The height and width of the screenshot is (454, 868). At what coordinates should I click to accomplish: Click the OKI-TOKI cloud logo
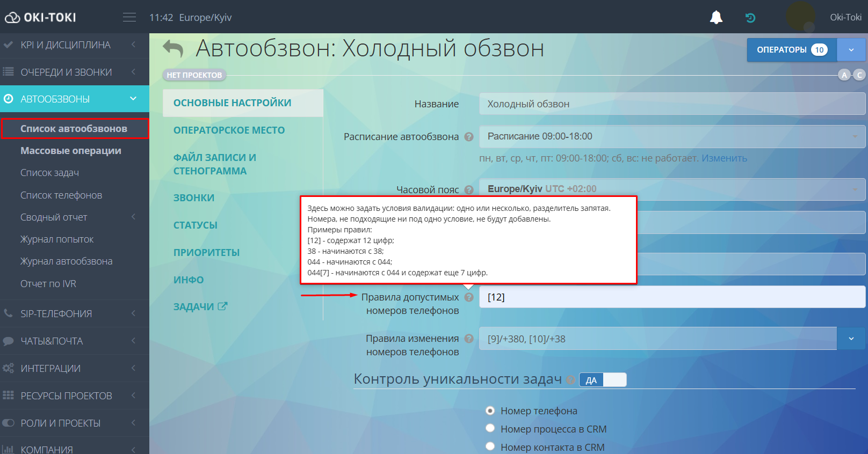tap(40, 18)
